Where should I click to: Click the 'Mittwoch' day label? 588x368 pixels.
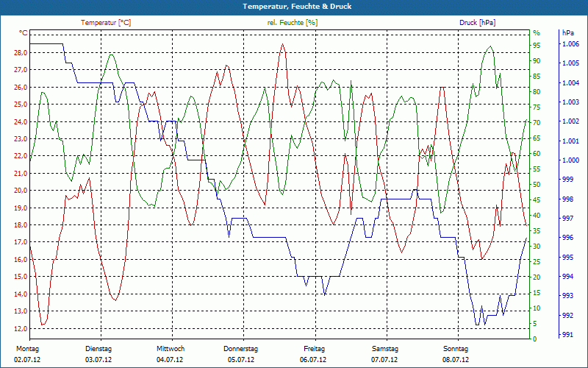tap(171, 349)
